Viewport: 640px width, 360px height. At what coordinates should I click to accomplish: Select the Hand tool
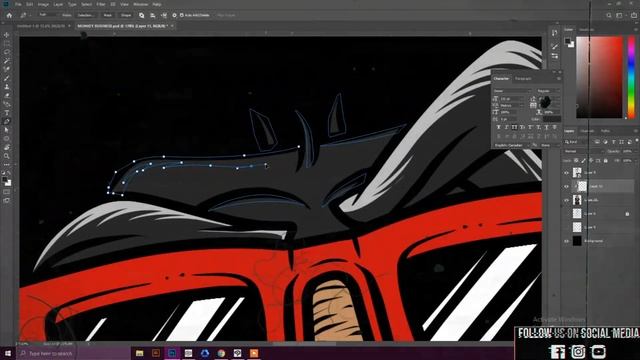[7, 147]
